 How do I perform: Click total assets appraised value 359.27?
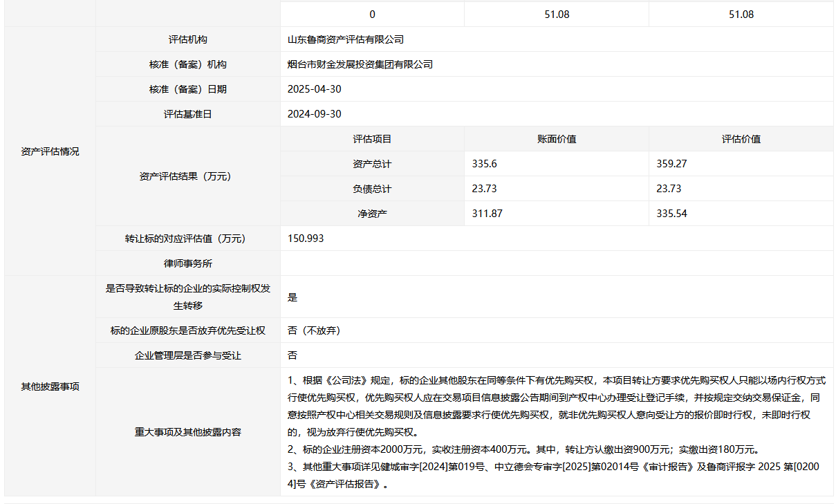point(671,164)
